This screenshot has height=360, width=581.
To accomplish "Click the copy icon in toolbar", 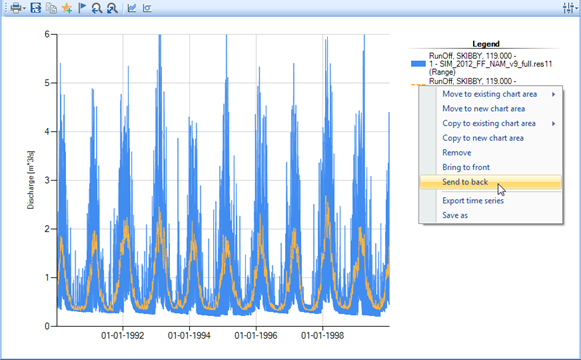I will click(x=51, y=8).
